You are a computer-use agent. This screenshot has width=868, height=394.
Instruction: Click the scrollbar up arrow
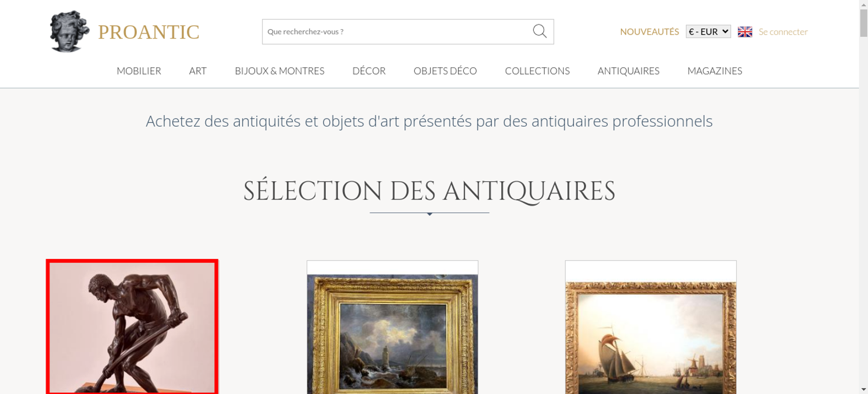(863, 4)
